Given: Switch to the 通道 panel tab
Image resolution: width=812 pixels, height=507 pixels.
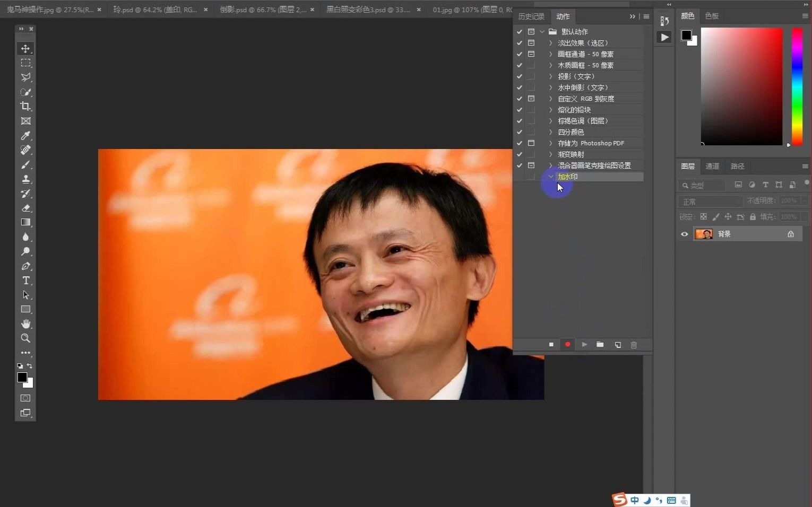Looking at the screenshot, I should (712, 166).
